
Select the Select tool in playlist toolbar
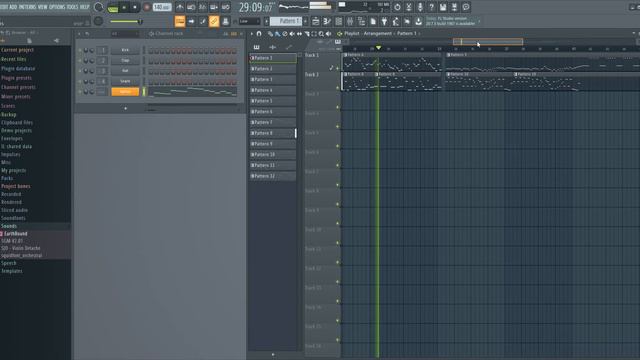point(314,34)
